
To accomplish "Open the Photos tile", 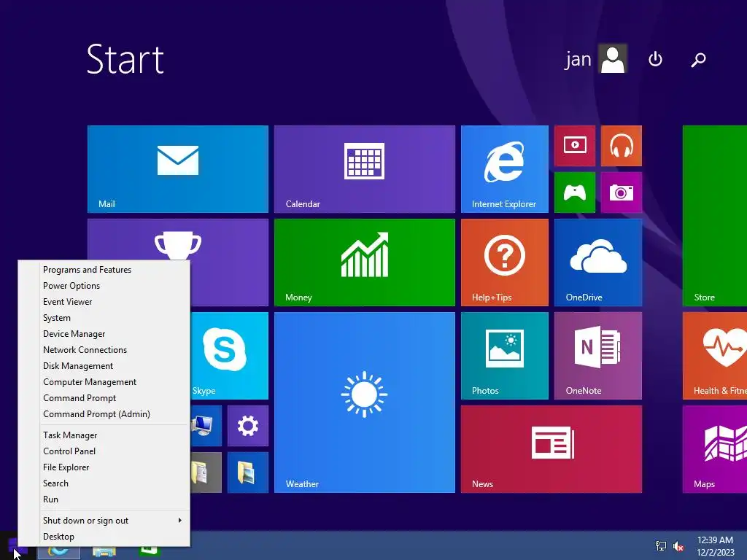I will pyautogui.click(x=505, y=356).
